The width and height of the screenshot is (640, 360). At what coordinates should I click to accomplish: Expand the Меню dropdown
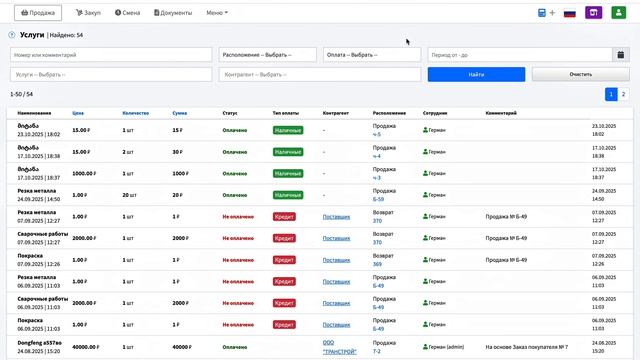point(217,13)
